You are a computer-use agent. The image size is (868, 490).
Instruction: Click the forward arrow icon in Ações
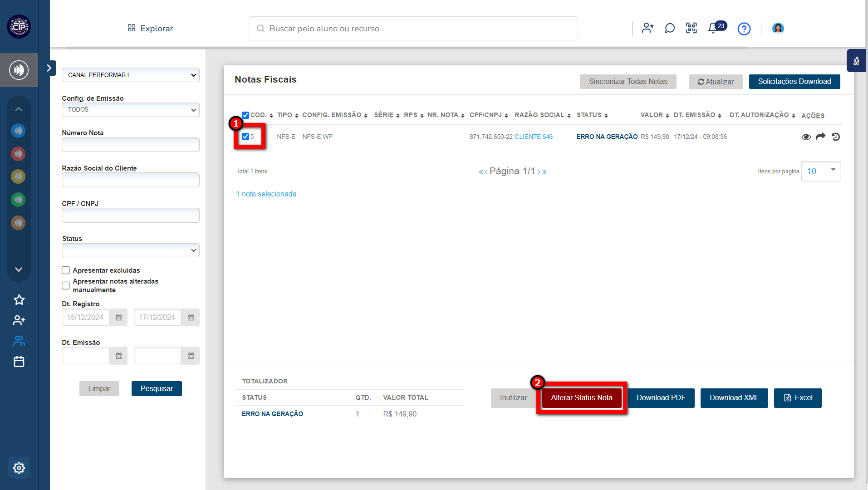click(x=820, y=137)
